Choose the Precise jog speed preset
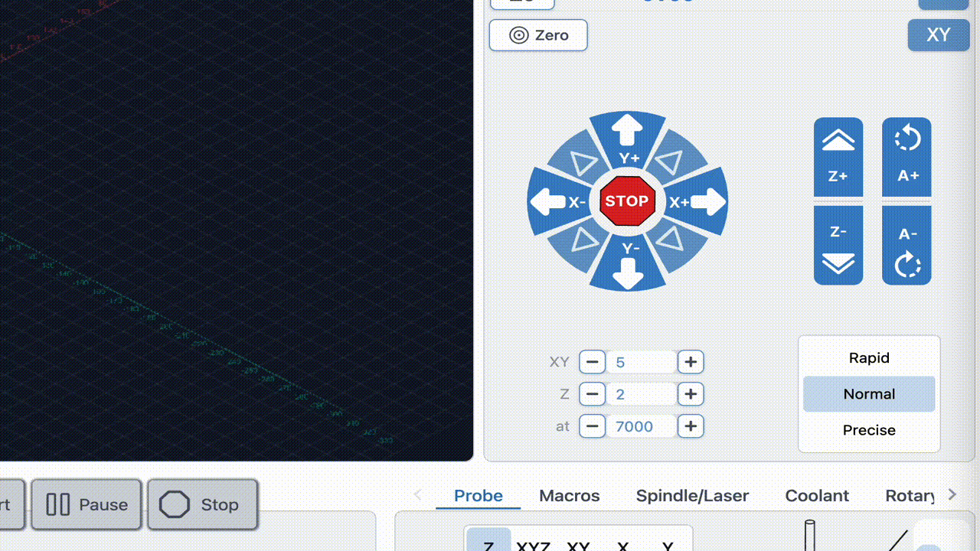 (x=869, y=430)
